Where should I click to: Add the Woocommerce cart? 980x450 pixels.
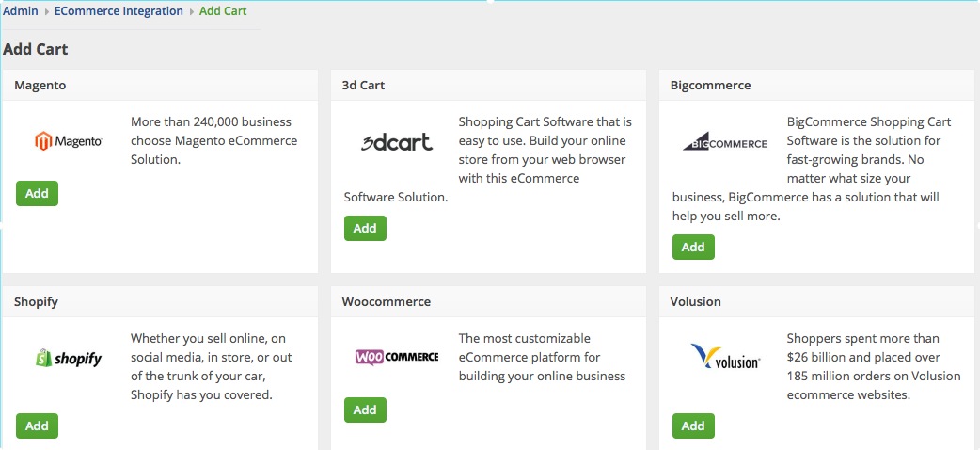(x=365, y=410)
